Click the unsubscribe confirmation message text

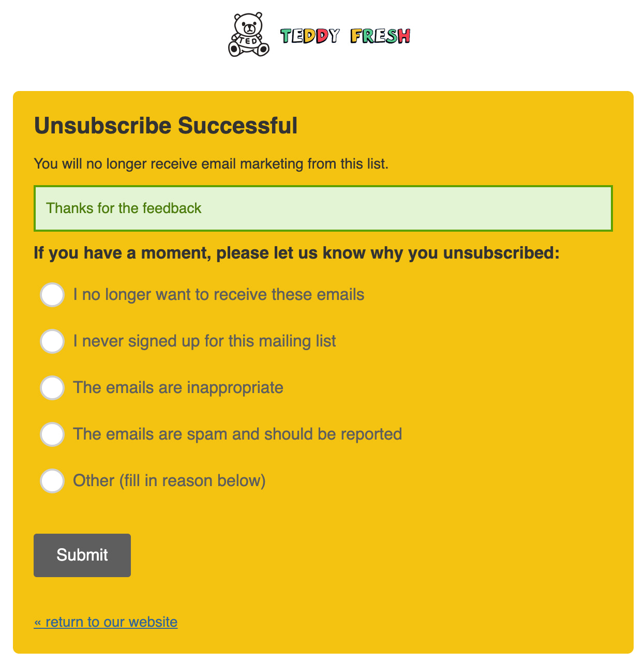[x=212, y=163]
